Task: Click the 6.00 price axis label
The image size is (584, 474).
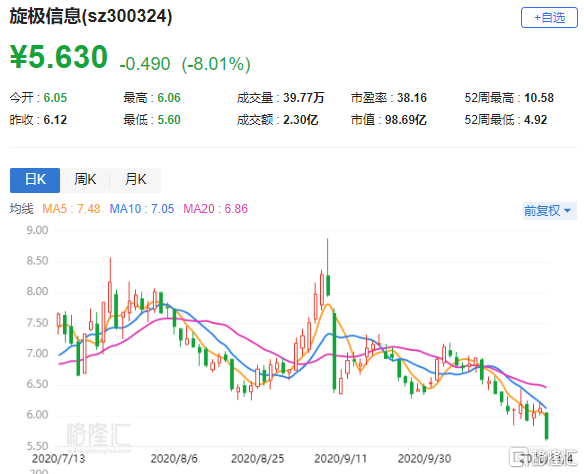Action: click(x=37, y=415)
